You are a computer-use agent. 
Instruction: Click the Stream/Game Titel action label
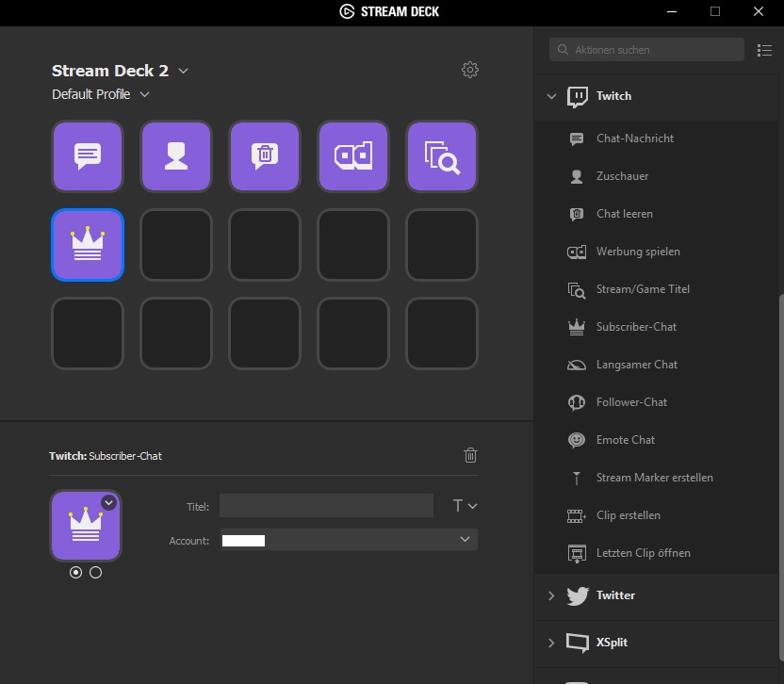click(643, 289)
